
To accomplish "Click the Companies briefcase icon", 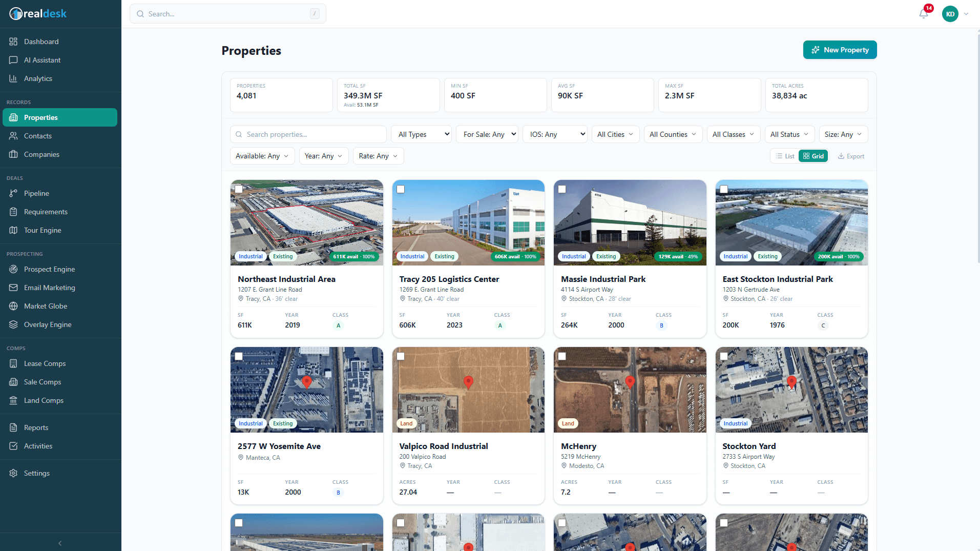I will point(13,154).
